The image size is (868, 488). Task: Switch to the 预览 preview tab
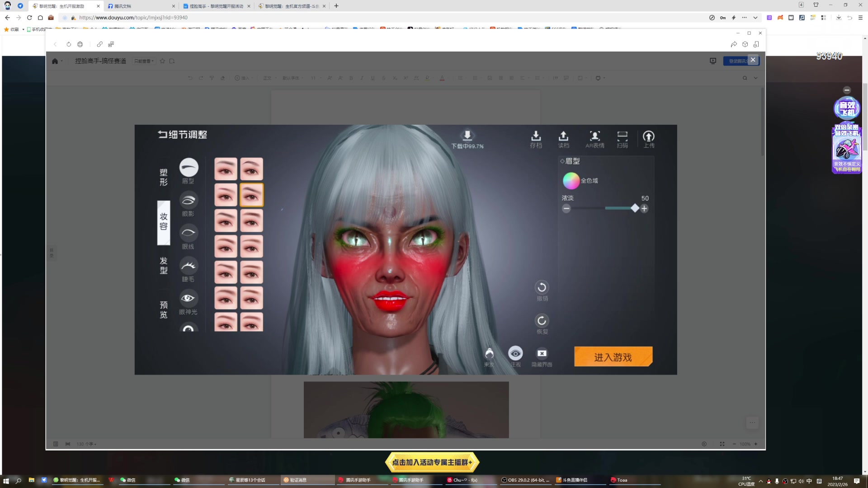coord(164,310)
